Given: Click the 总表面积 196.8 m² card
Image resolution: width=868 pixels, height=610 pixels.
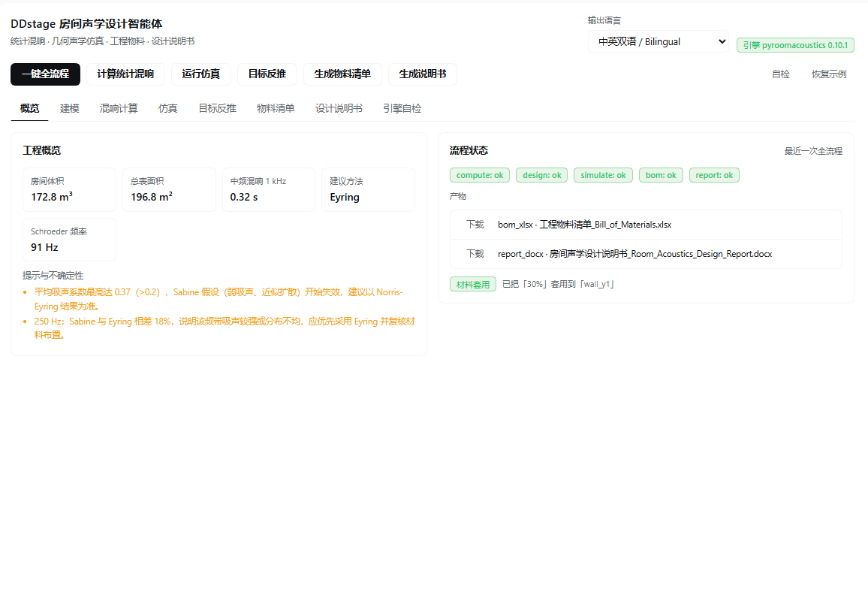Looking at the screenshot, I should 170,189.
